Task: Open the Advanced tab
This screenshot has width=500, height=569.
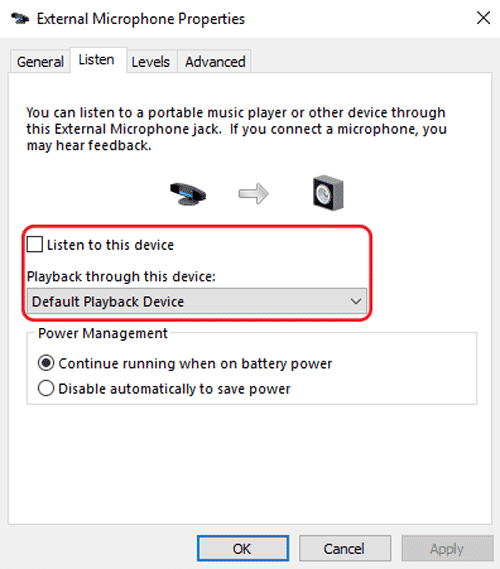Action: (x=215, y=62)
